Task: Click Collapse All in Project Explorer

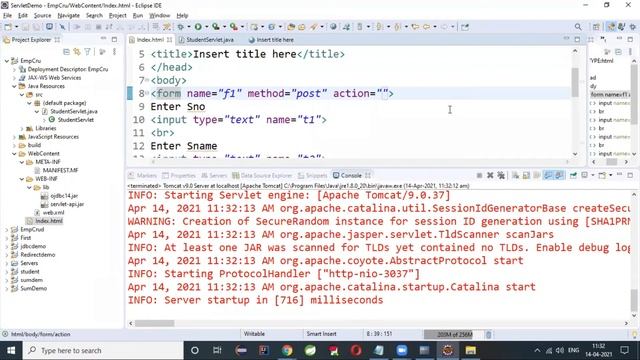Action: 67,52
